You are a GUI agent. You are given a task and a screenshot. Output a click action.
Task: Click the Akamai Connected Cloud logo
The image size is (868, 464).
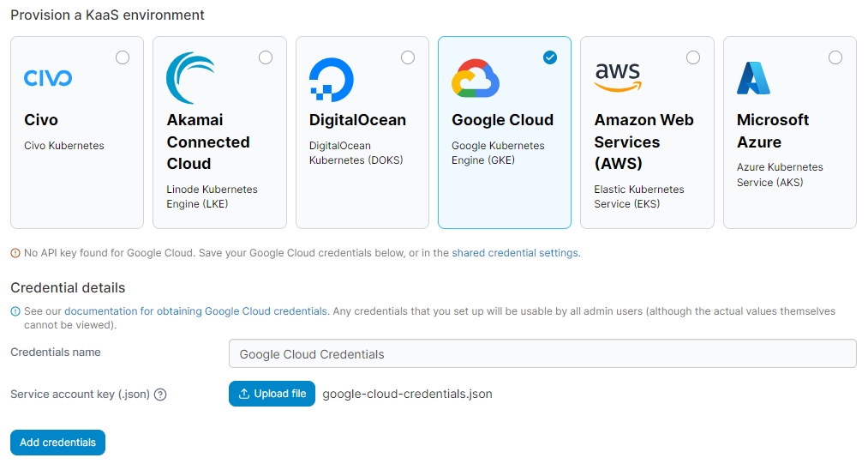tap(190, 78)
